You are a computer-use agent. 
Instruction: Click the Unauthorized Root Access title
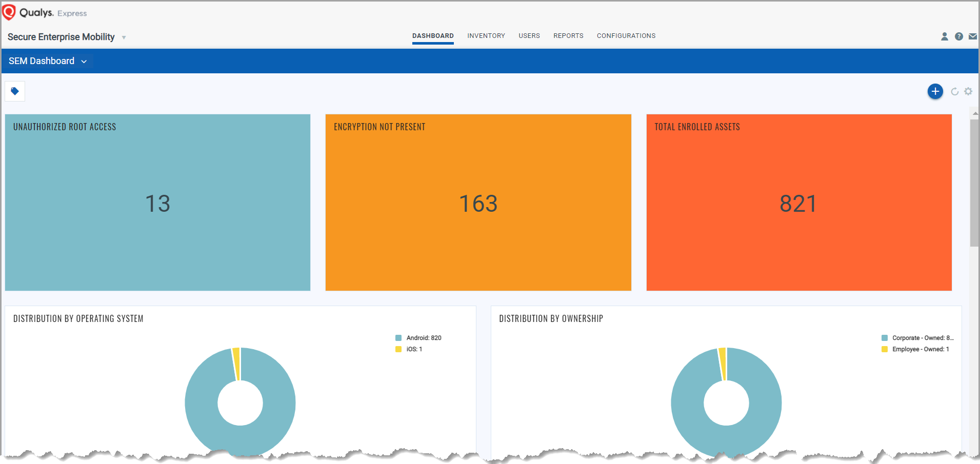point(65,127)
